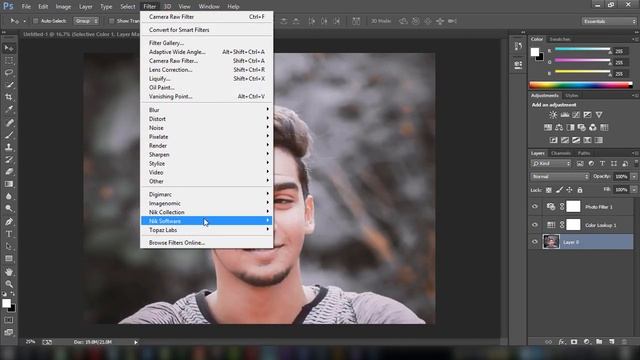Select the Gradient tool
The width and height of the screenshot is (640, 360).
coord(9,184)
